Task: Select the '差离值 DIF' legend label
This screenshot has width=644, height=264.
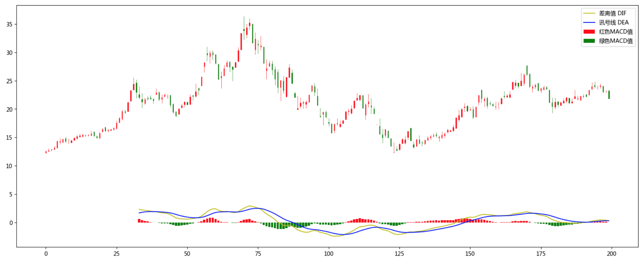Action: click(x=612, y=13)
